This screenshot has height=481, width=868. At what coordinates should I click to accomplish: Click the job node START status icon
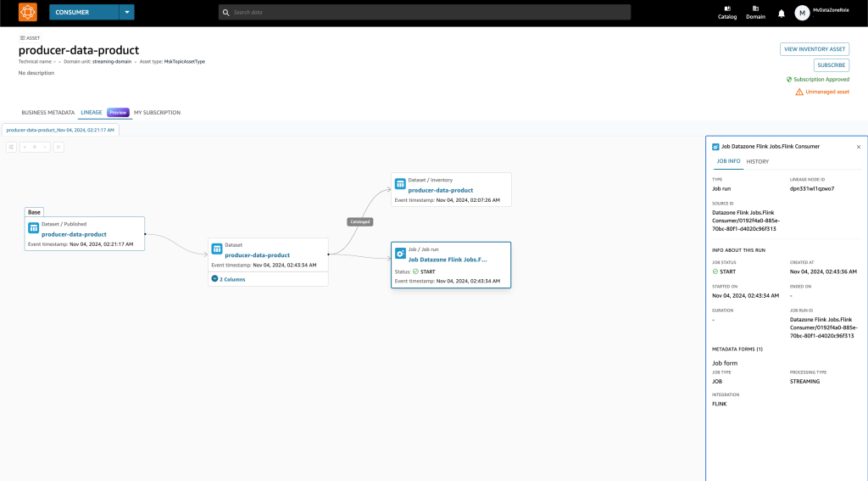pos(415,271)
